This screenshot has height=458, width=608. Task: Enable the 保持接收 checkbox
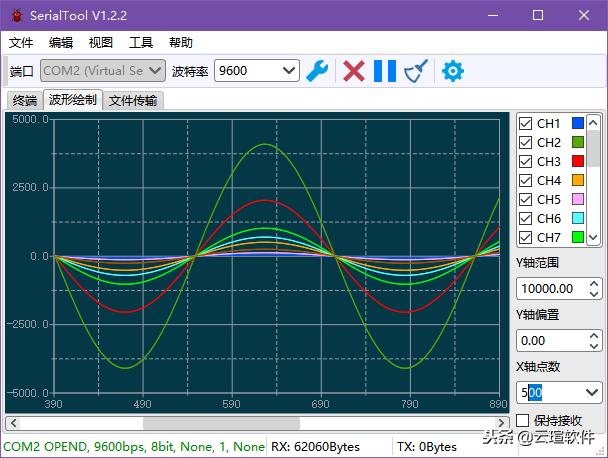tap(522, 420)
